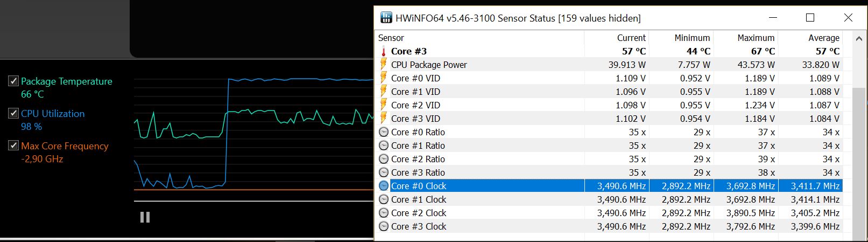Click the scrollbar up arrow

pos(859,39)
